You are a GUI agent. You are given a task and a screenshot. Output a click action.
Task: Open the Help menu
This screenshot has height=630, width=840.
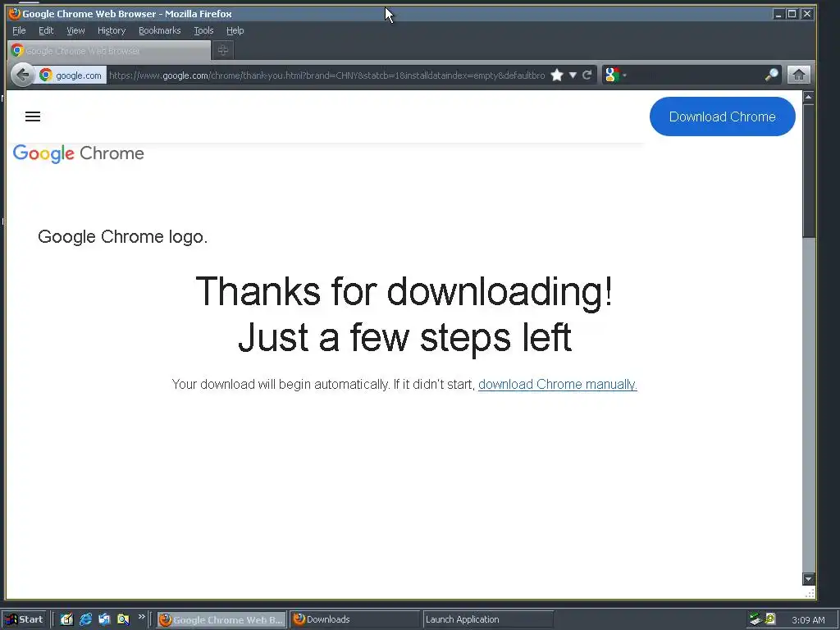click(x=235, y=30)
